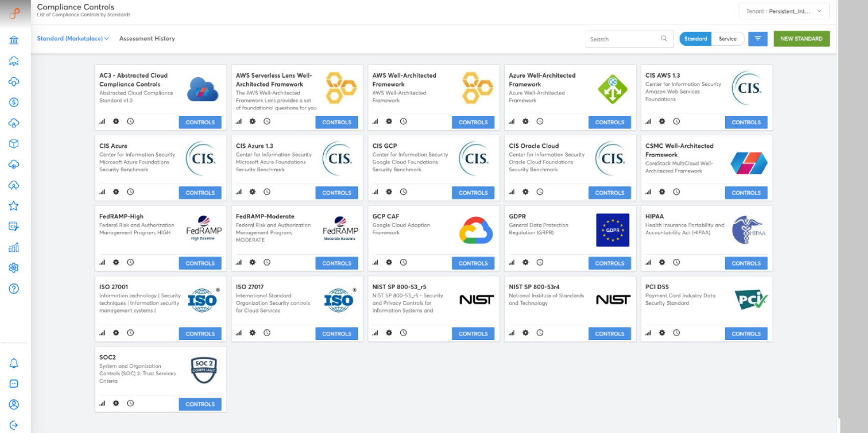Click the logout arrow icon in sidebar
The height and width of the screenshot is (433, 868).
(14, 425)
